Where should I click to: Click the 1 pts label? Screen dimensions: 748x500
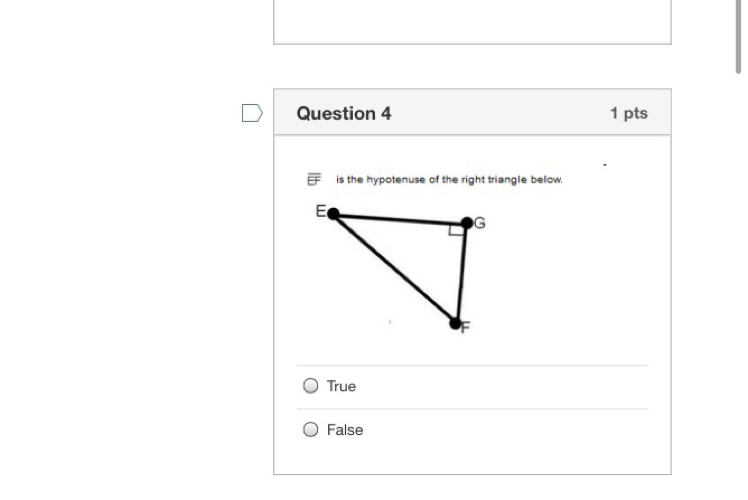(628, 113)
